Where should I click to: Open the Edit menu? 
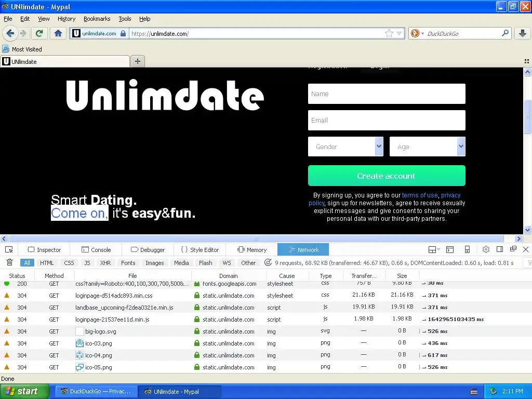(x=25, y=19)
